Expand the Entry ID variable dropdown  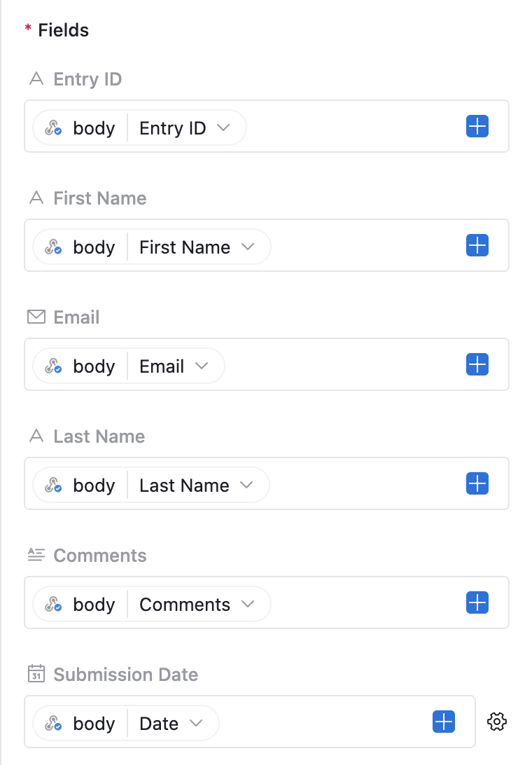pos(223,128)
